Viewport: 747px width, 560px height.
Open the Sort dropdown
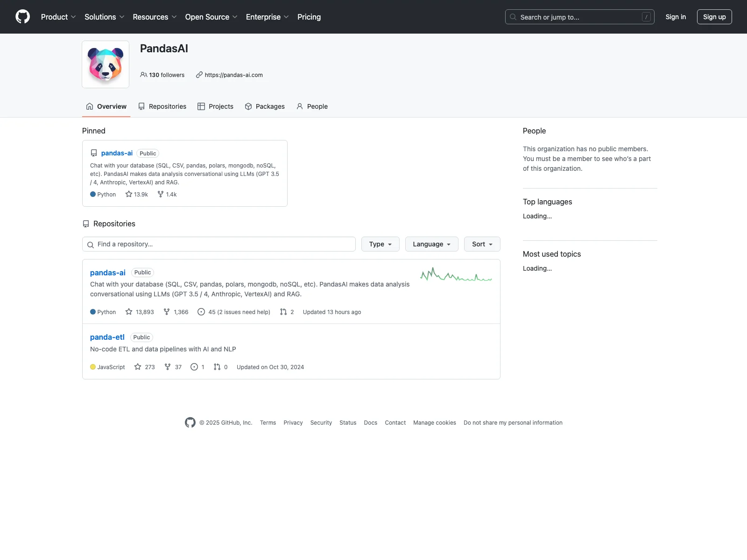[482, 244]
